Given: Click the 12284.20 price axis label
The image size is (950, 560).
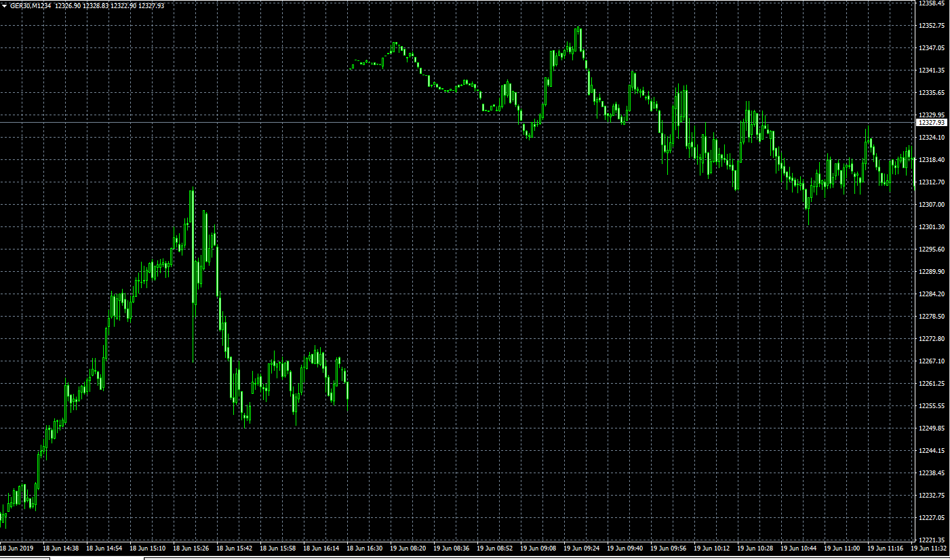Looking at the screenshot, I should pyautogui.click(x=932, y=294).
